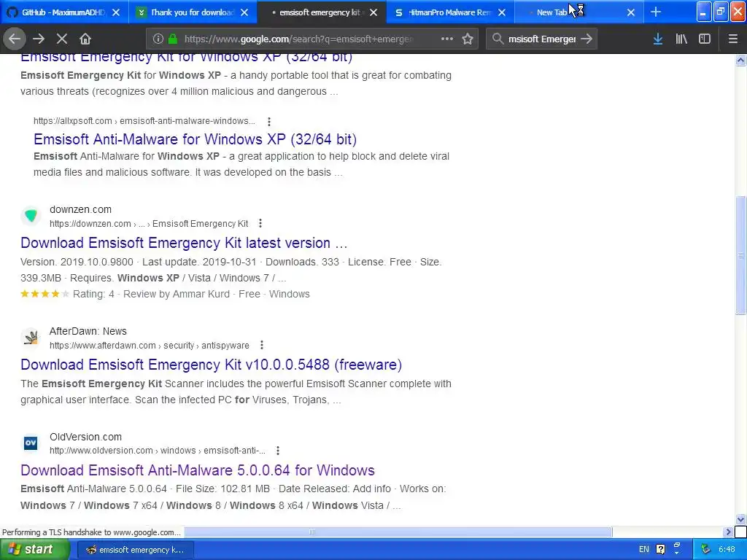The image size is (747, 560).
Task: Click the downzen.com site name
Action: (80, 209)
